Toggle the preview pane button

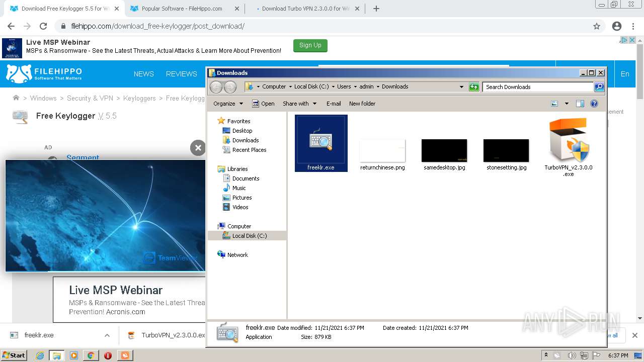pos(580,104)
